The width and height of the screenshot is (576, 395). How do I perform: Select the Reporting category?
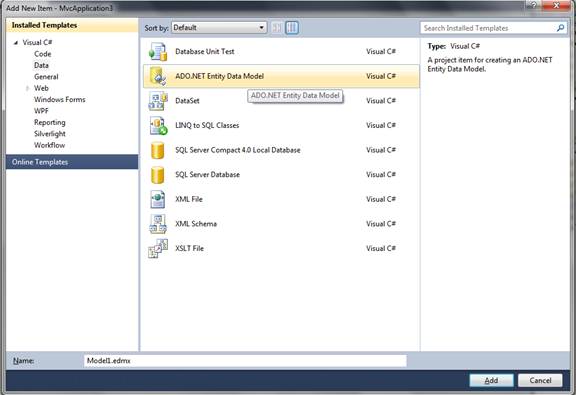pyautogui.click(x=50, y=122)
